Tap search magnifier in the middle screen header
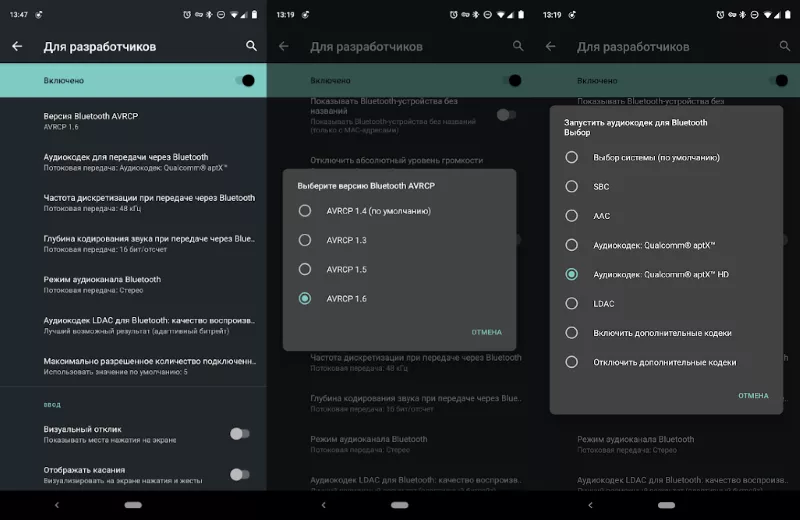This screenshot has width=800, height=520. 518,46
